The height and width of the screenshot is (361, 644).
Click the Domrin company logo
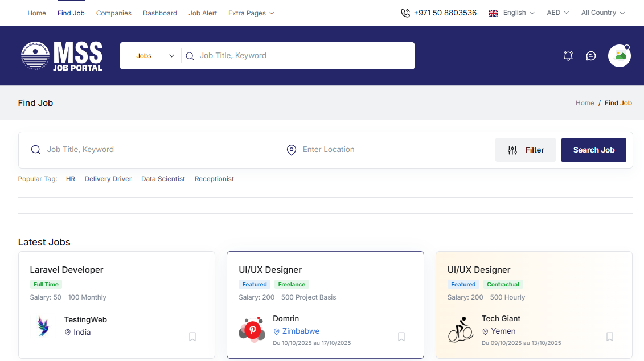pyautogui.click(x=252, y=330)
